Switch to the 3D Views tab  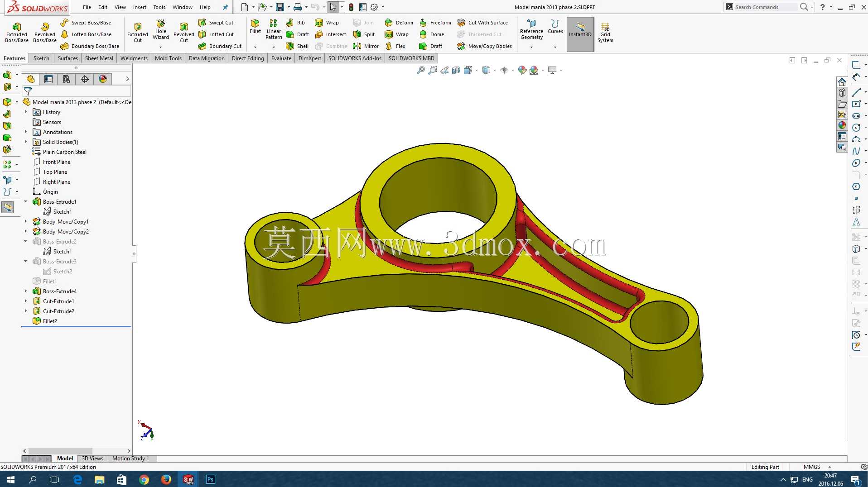click(92, 458)
